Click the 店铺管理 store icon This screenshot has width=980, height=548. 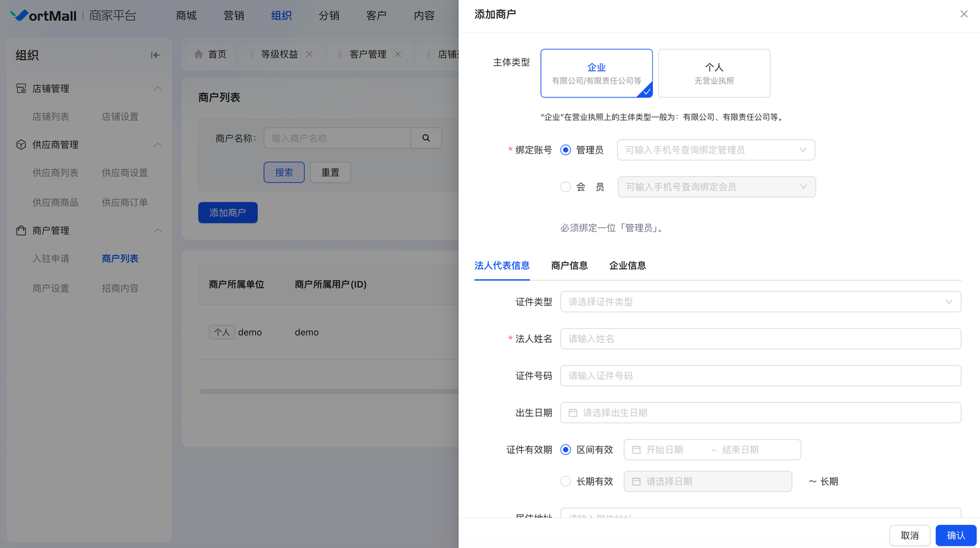21,89
